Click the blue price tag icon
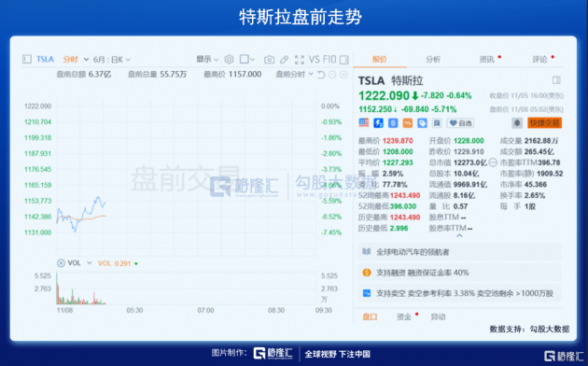The height and width of the screenshot is (366, 588). pyautogui.click(x=422, y=123)
